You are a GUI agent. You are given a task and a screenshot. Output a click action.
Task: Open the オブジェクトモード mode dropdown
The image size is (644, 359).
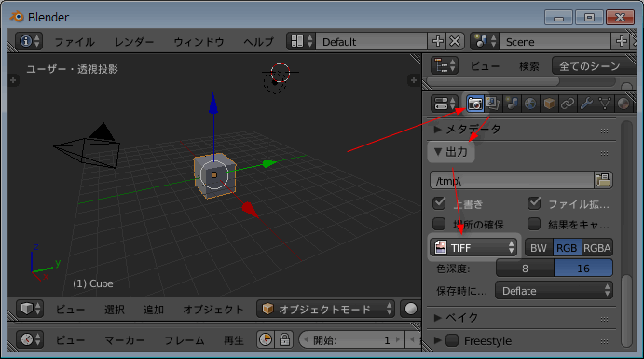click(x=325, y=309)
